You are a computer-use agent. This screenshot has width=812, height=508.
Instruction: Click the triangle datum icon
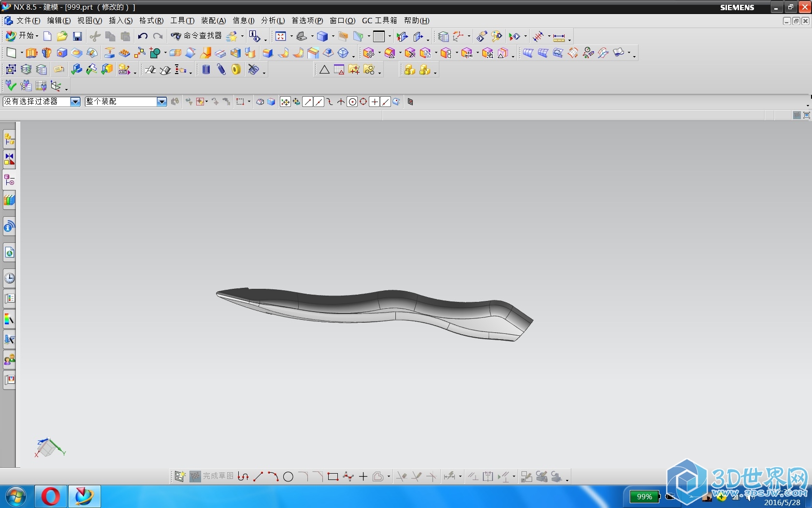coord(324,70)
